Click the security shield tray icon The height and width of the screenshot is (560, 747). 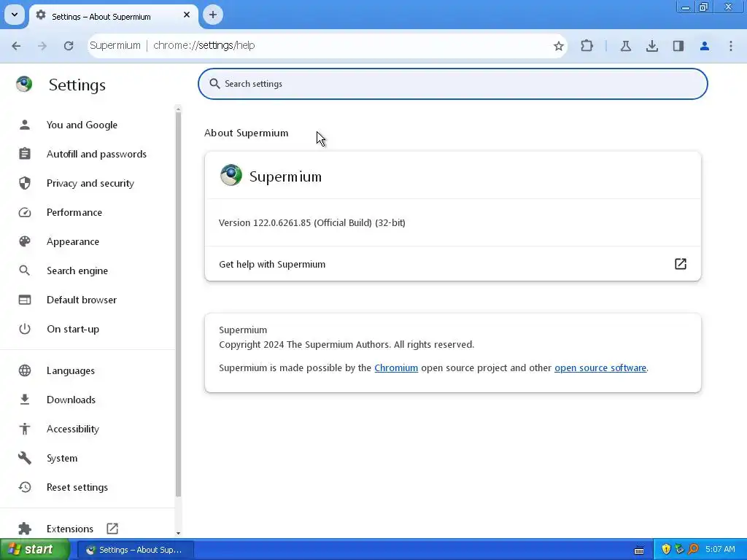(666, 550)
